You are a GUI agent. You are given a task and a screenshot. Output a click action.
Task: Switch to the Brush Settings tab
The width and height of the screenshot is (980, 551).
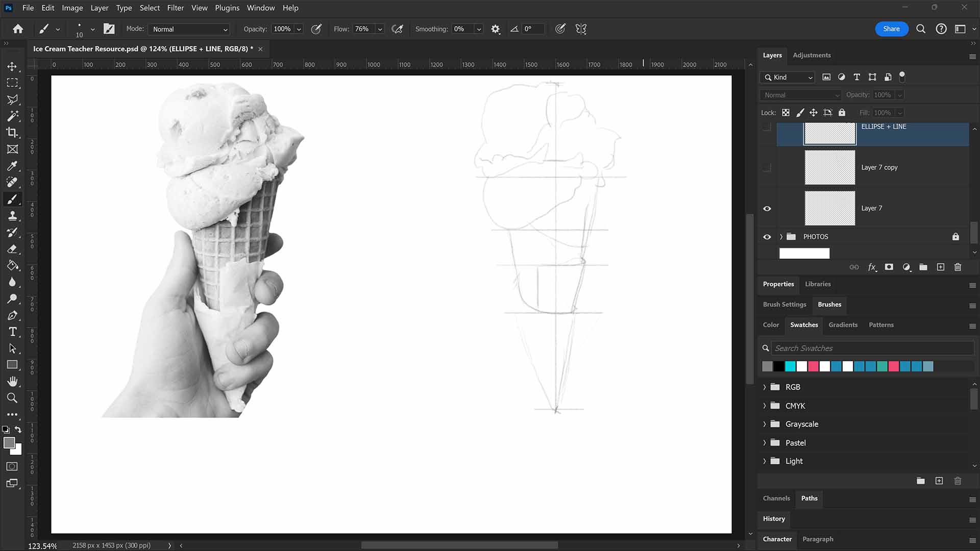(785, 305)
